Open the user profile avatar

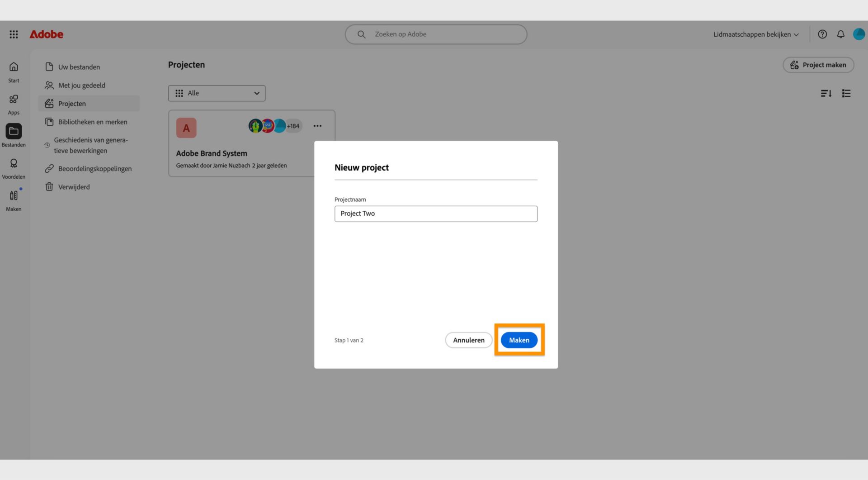point(859,34)
